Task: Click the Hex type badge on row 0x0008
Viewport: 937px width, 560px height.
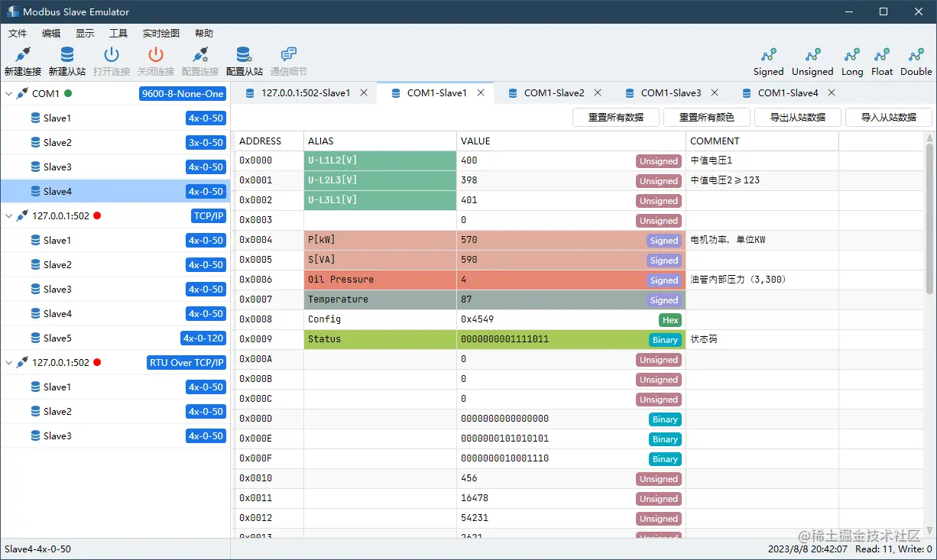Action: click(670, 320)
